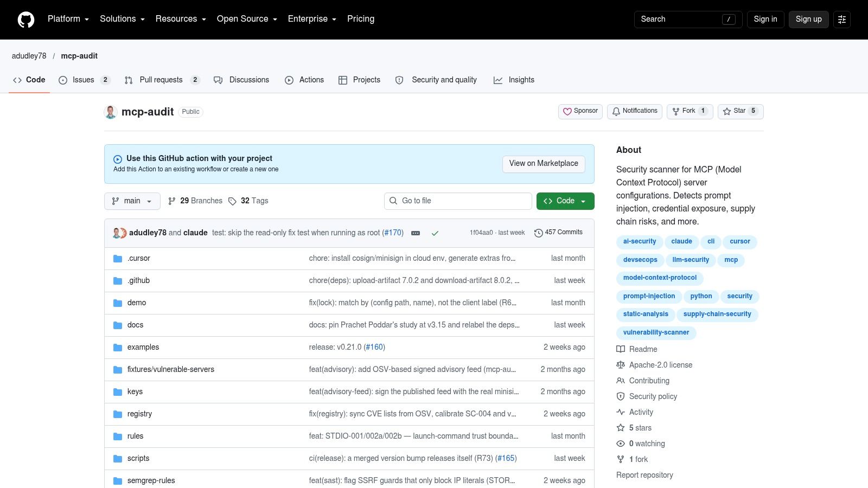Click the prompt-injection topic tag
The height and width of the screenshot is (488, 868).
pyautogui.click(x=649, y=296)
